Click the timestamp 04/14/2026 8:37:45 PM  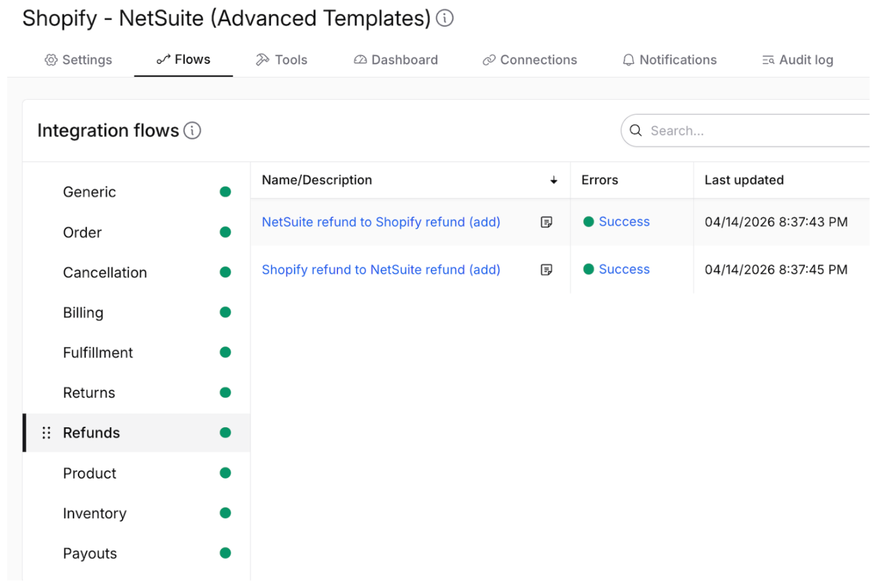point(776,270)
